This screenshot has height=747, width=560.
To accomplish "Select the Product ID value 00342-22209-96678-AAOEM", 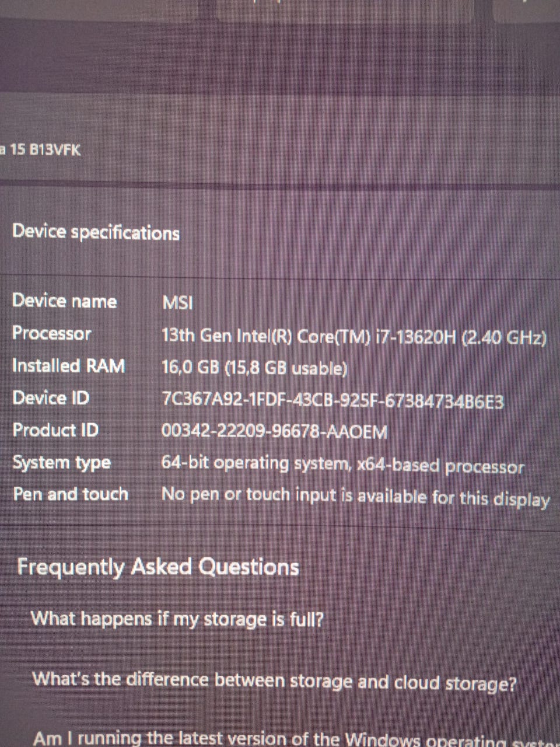I will point(274,432).
